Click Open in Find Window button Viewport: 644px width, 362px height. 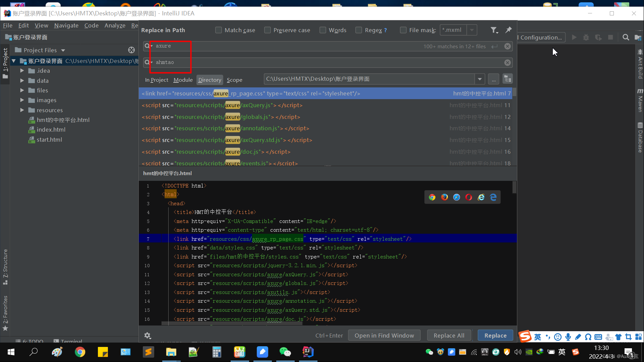384,336
